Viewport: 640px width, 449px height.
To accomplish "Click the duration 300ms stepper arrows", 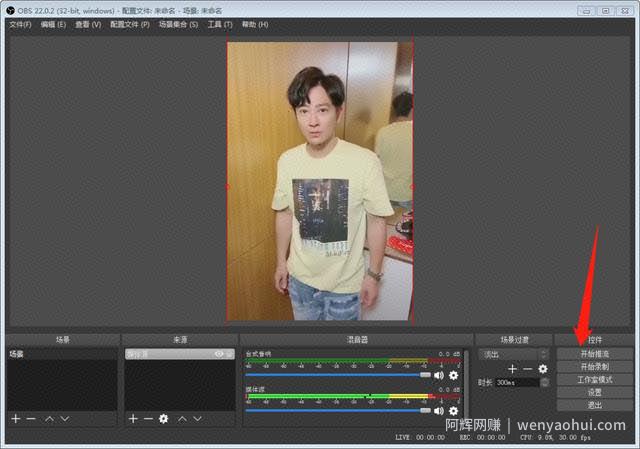I will tap(544, 382).
